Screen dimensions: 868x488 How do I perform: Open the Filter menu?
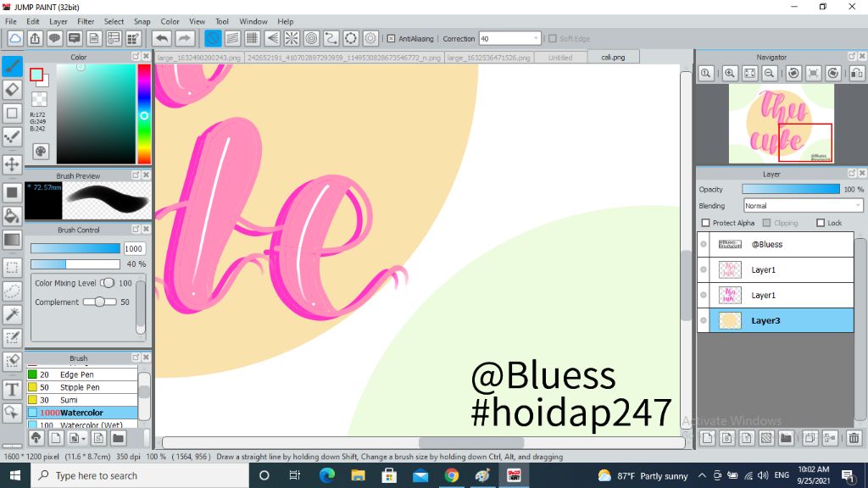pyautogui.click(x=86, y=21)
